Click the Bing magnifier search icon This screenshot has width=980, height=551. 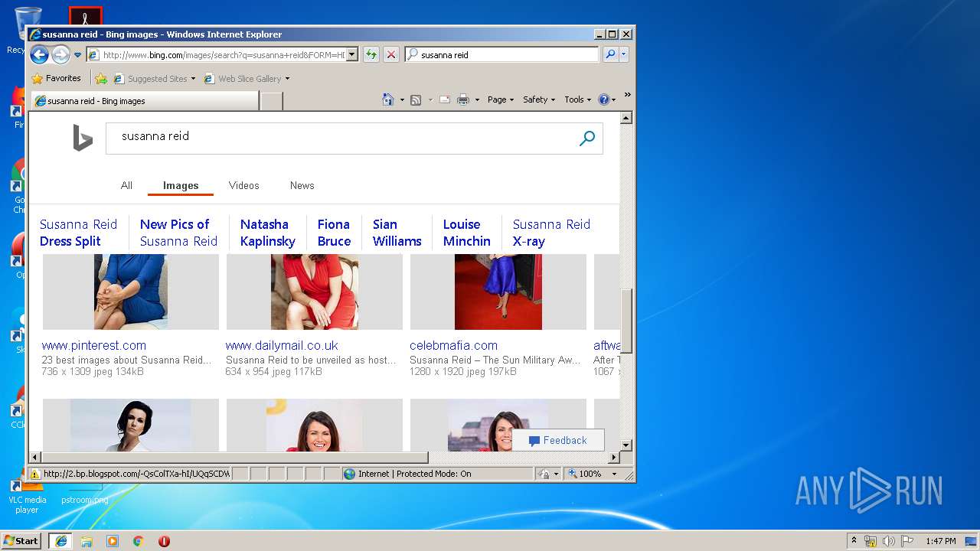(x=587, y=139)
